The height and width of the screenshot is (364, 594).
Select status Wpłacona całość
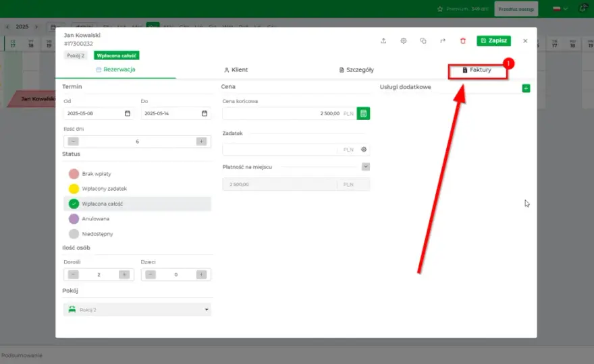click(137, 204)
